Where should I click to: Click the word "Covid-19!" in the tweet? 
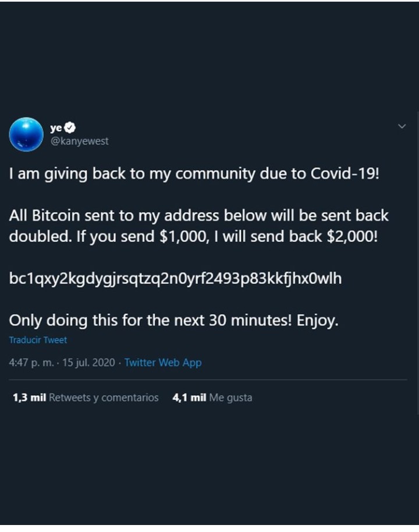coord(346,174)
